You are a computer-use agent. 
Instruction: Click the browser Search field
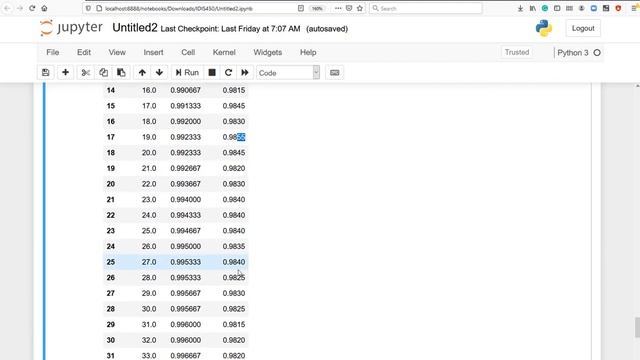[426, 8]
